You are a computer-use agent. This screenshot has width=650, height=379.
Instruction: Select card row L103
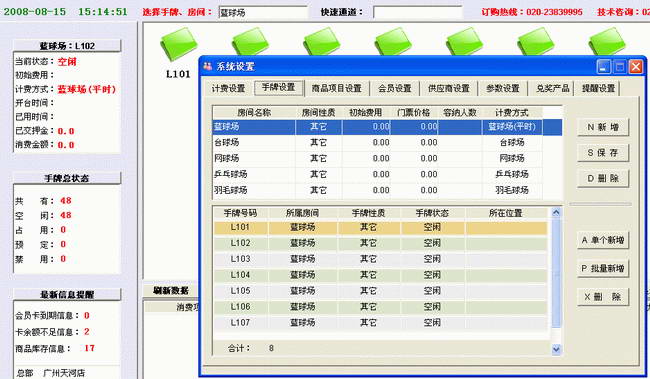[381, 259]
